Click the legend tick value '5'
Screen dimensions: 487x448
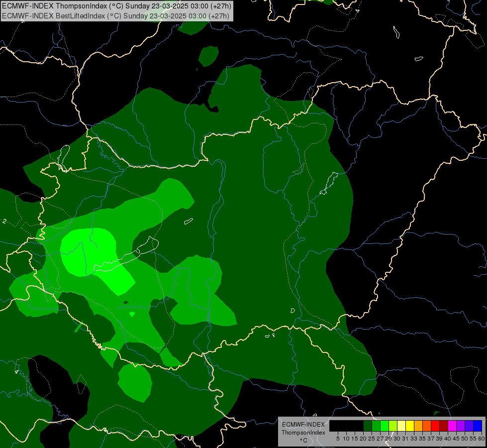(338, 439)
